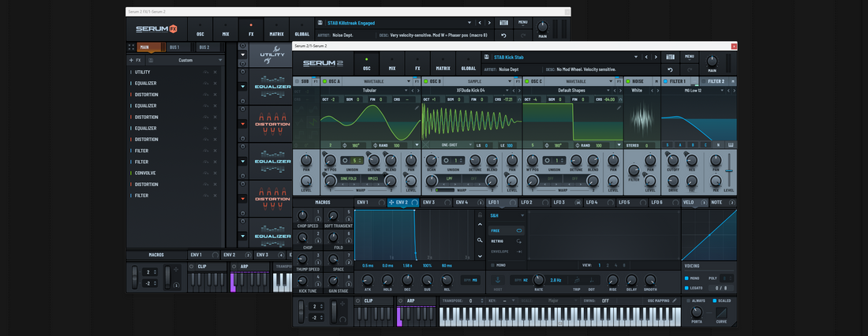Screen dimensions: 868x336
Task: Click the LFO host anchor icon
Action: coord(496,280)
